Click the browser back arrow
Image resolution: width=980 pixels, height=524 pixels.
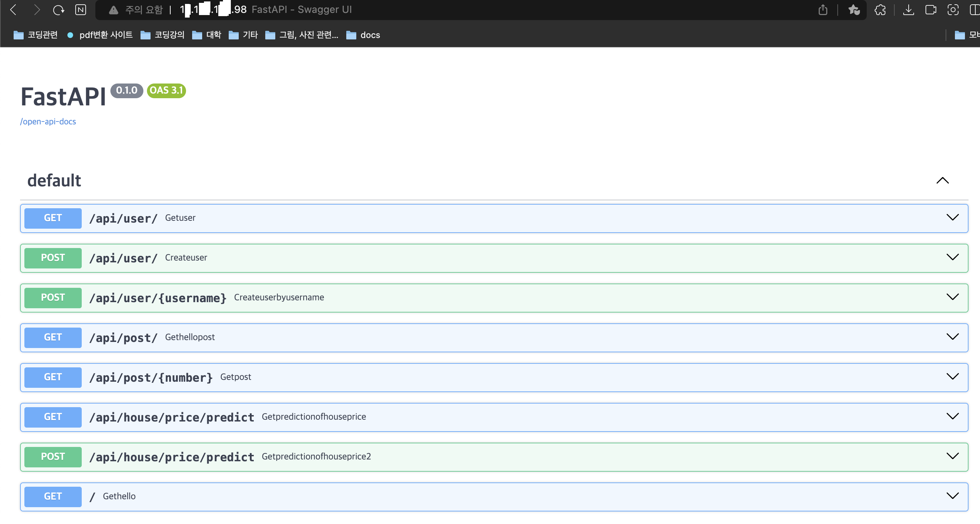pyautogui.click(x=13, y=10)
